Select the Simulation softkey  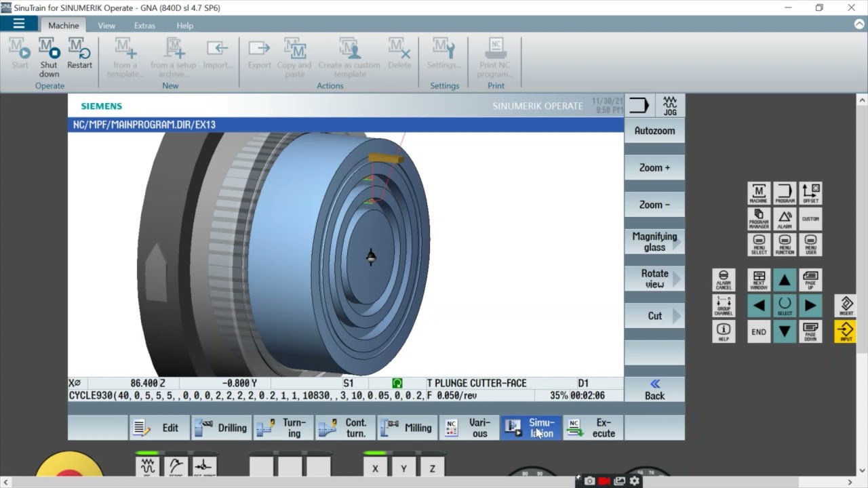tap(531, 428)
